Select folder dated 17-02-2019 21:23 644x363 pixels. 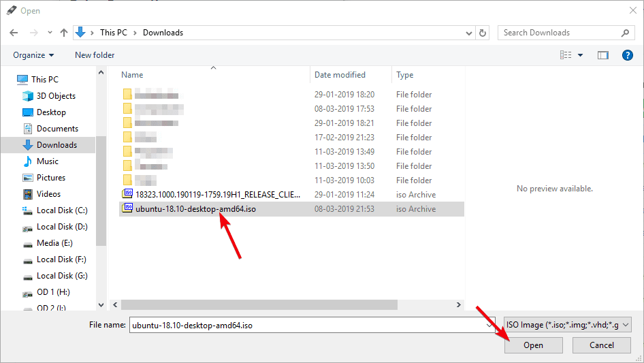coord(291,138)
